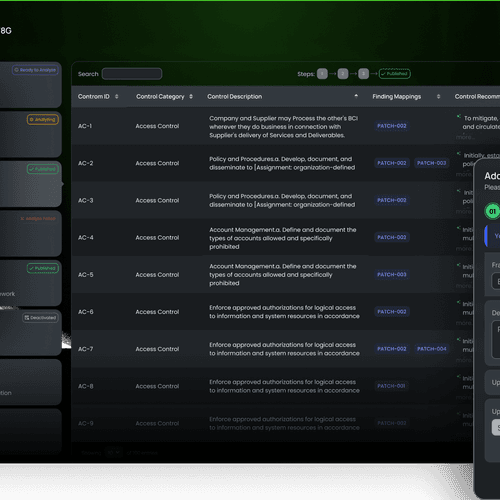Select the Ready to Analyze status card
500x500 pixels.
(x=31, y=85)
